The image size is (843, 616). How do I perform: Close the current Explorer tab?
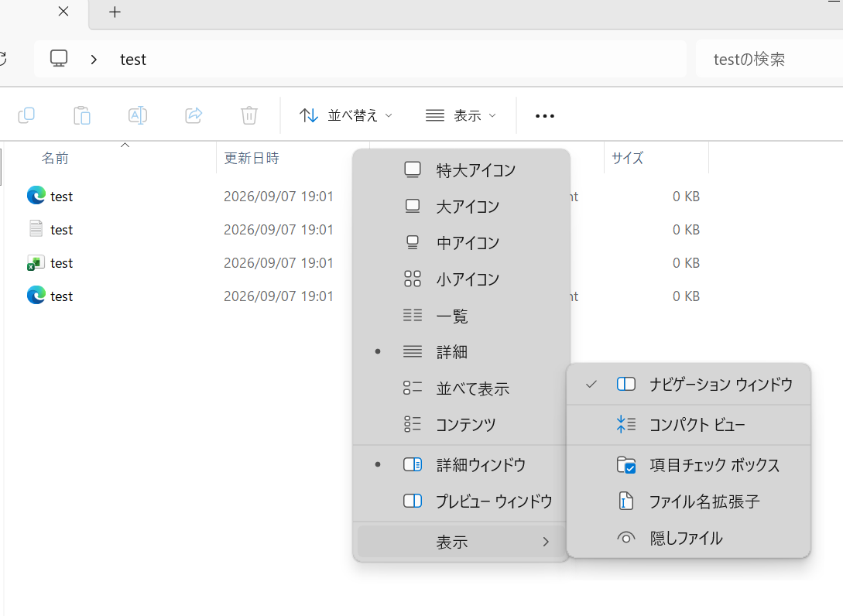pyautogui.click(x=63, y=12)
